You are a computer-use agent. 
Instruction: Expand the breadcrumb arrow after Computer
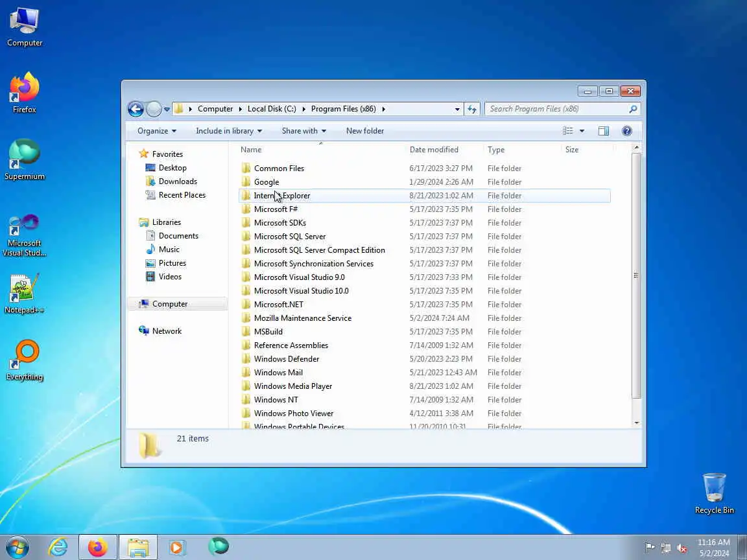click(x=241, y=109)
